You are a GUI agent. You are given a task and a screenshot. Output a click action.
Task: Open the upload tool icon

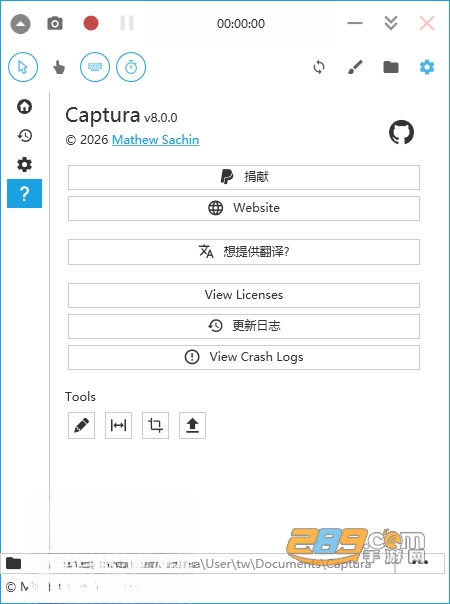pos(192,425)
